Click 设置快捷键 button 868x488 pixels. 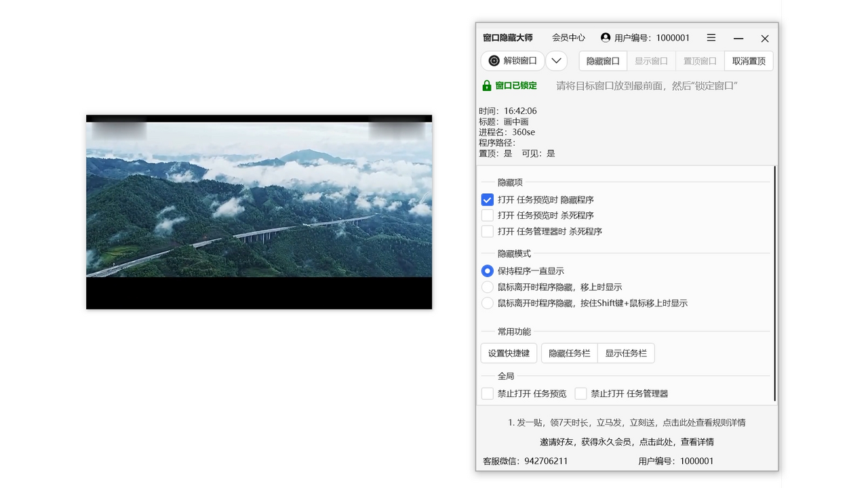point(509,352)
